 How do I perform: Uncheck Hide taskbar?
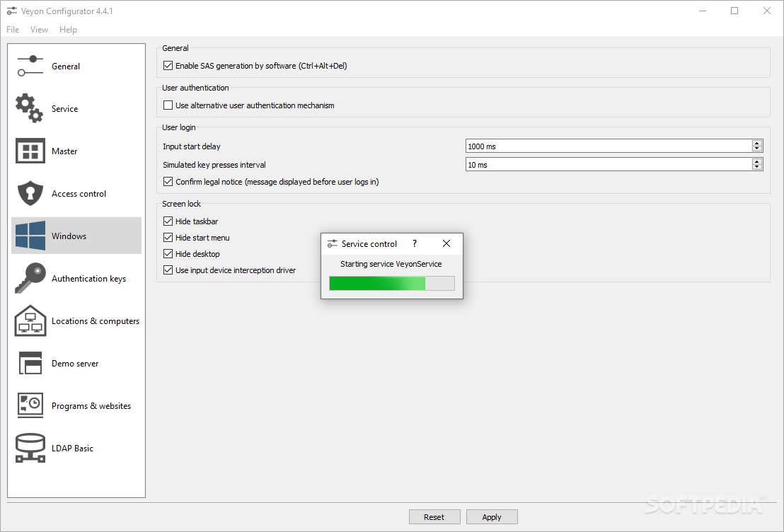[x=168, y=221]
